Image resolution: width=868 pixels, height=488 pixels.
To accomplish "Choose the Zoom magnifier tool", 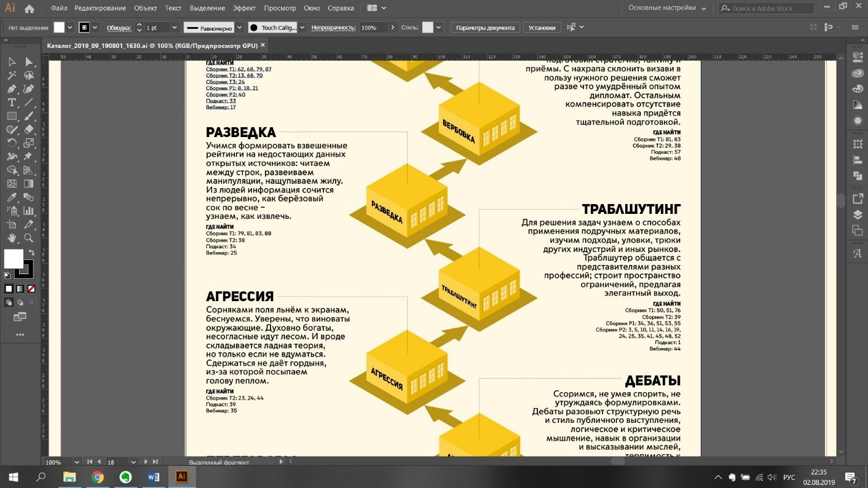I will click(x=28, y=238).
